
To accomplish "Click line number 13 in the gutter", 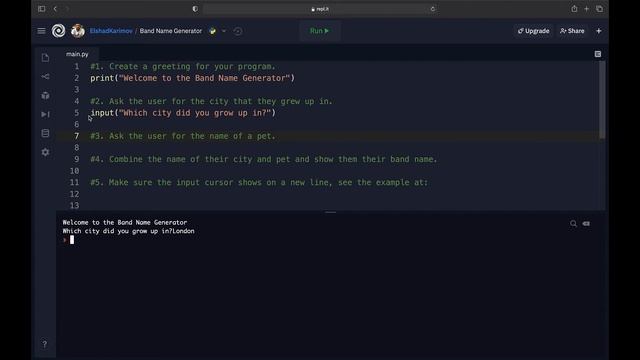I will point(74,205).
